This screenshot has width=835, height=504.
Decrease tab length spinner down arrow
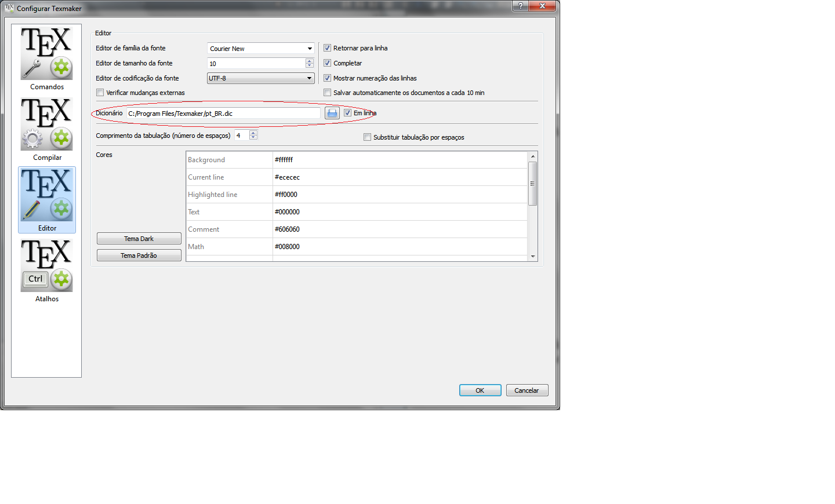click(x=253, y=137)
